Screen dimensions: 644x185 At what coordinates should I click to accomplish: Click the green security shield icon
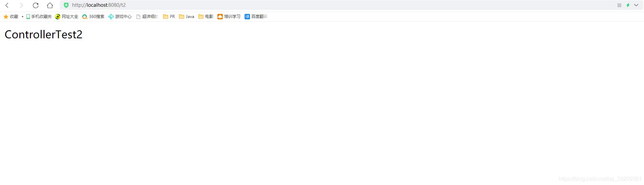point(66,5)
